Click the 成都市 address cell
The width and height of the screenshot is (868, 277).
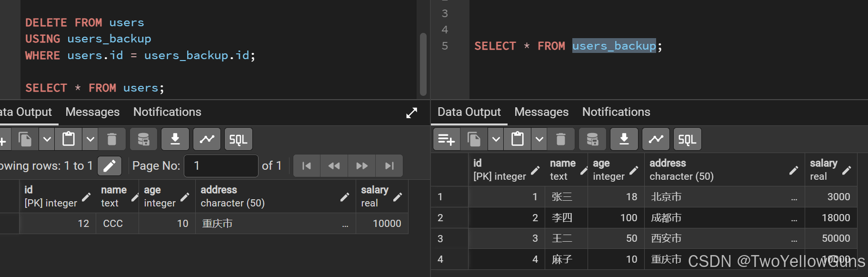pos(725,218)
